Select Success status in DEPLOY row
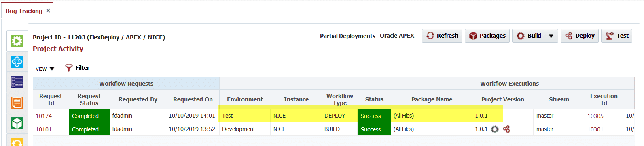Image resolution: width=644 pixels, height=146 pixels. pyautogui.click(x=374, y=116)
